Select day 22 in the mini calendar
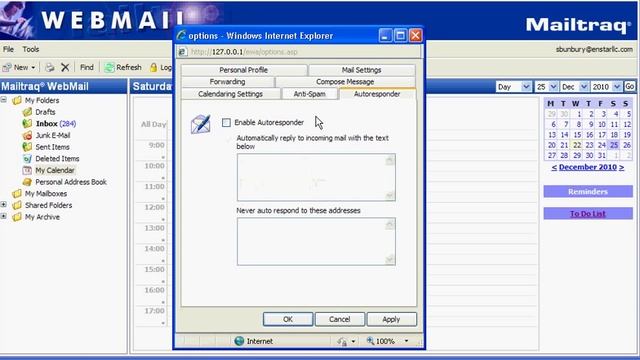The image size is (640, 360). coord(577,145)
